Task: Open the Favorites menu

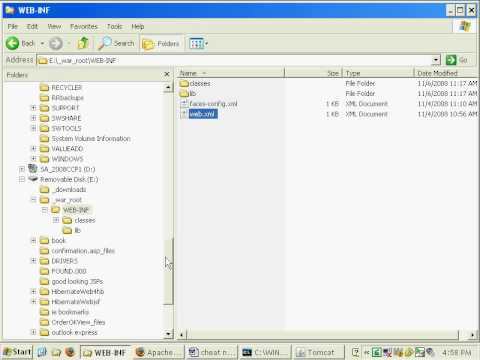Action: 84,26
